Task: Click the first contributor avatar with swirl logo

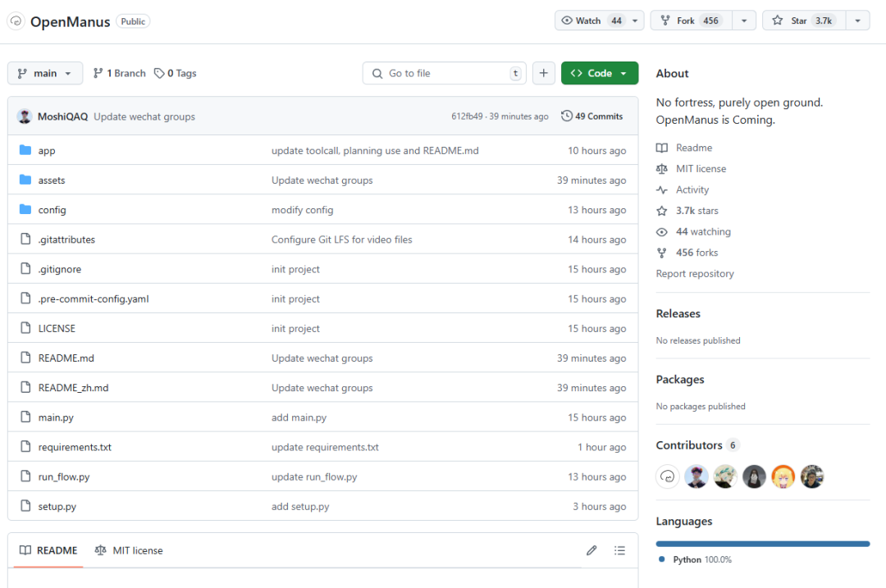Action: pyautogui.click(x=667, y=476)
